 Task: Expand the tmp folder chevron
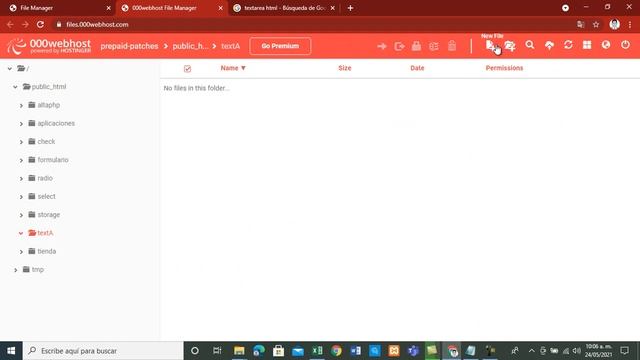pos(16,270)
